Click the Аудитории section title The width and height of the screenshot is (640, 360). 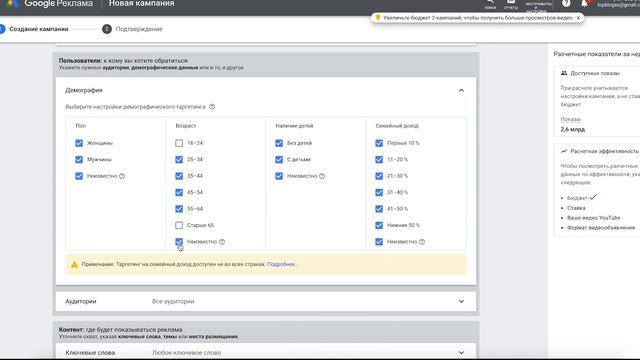click(x=81, y=302)
